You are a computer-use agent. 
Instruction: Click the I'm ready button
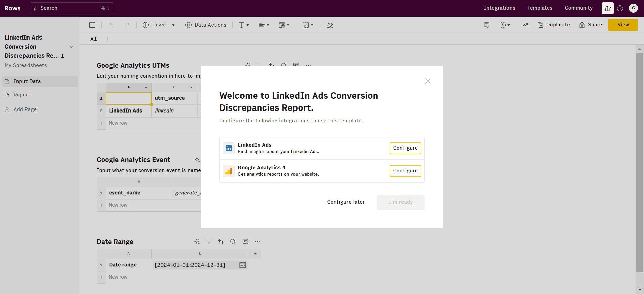coord(400,202)
